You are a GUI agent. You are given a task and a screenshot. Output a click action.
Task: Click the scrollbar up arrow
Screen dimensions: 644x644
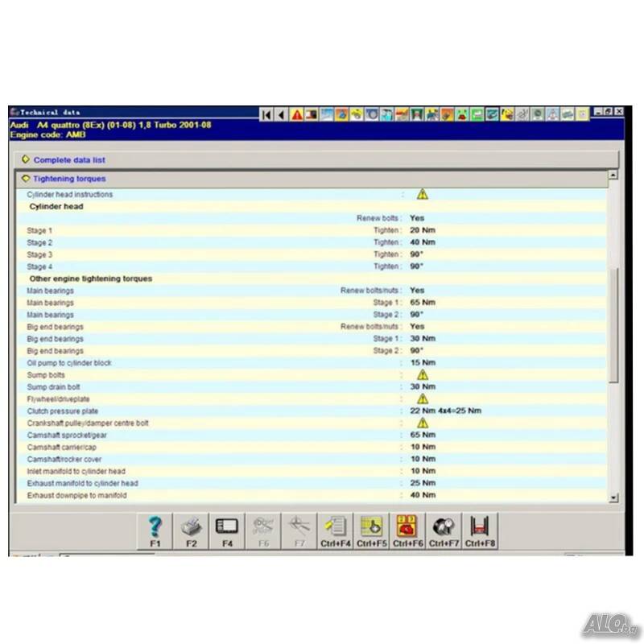pos(613,175)
